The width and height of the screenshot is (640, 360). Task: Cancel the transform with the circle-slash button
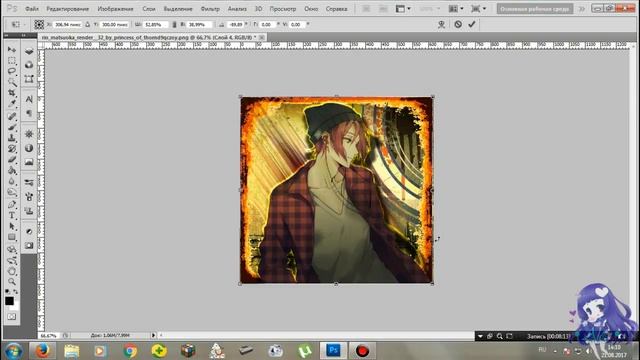(x=458, y=24)
